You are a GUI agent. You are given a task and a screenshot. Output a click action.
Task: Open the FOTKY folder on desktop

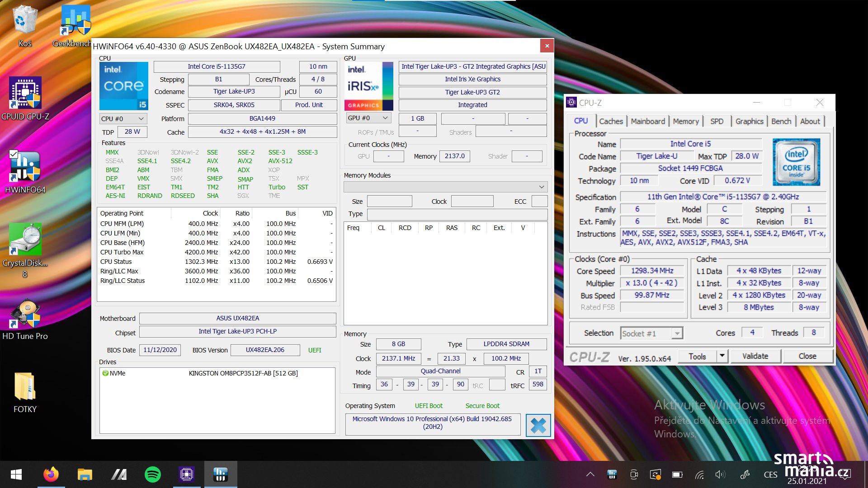(x=25, y=392)
